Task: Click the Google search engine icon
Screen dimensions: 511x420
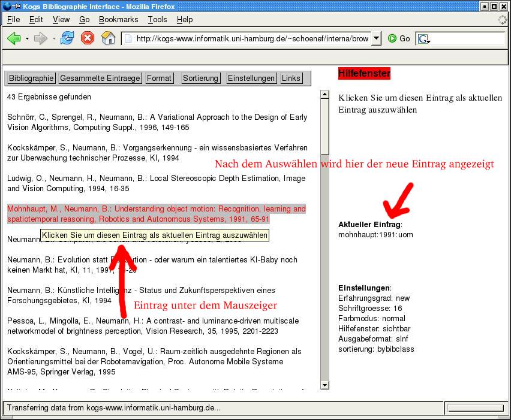Action: pos(423,39)
